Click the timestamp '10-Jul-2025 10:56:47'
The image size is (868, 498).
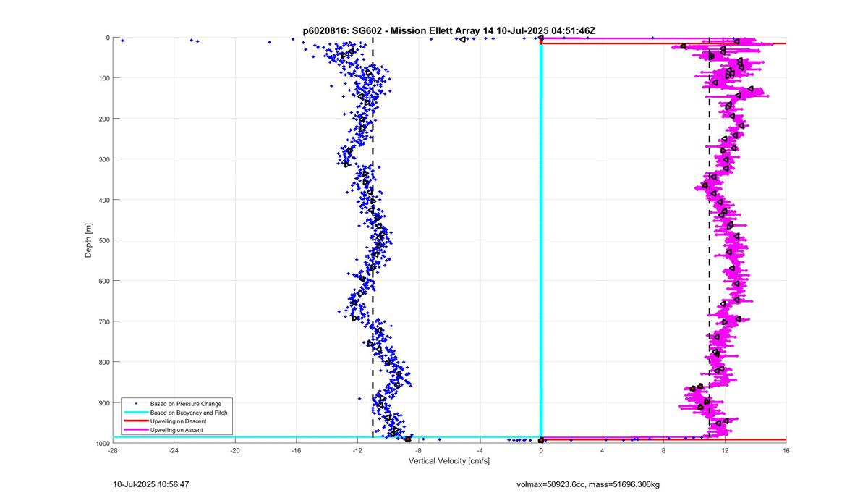pyautogui.click(x=152, y=484)
